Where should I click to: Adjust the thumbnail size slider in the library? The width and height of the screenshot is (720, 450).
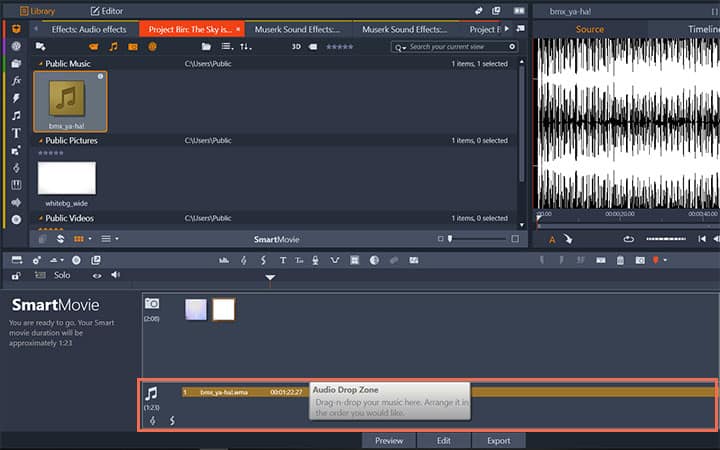click(450, 239)
